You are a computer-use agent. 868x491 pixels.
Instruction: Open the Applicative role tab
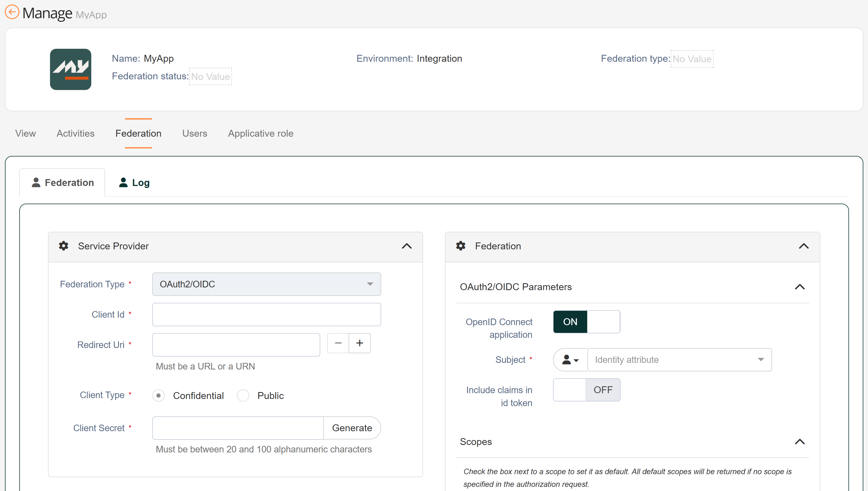tap(261, 134)
